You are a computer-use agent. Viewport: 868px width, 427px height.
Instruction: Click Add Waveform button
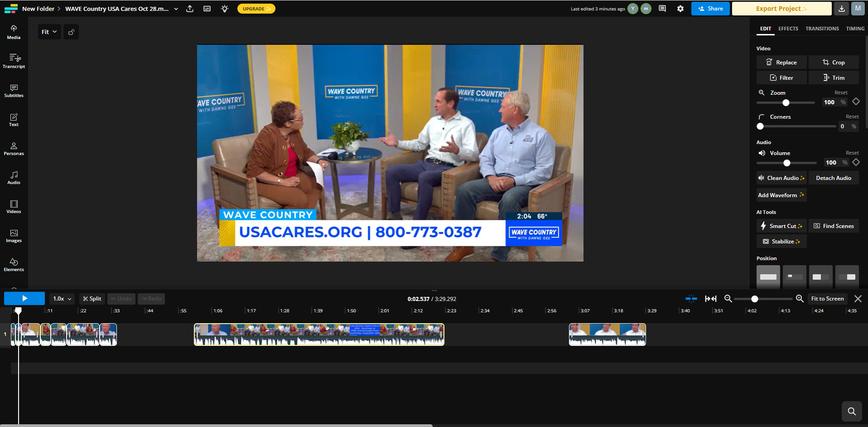781,195
